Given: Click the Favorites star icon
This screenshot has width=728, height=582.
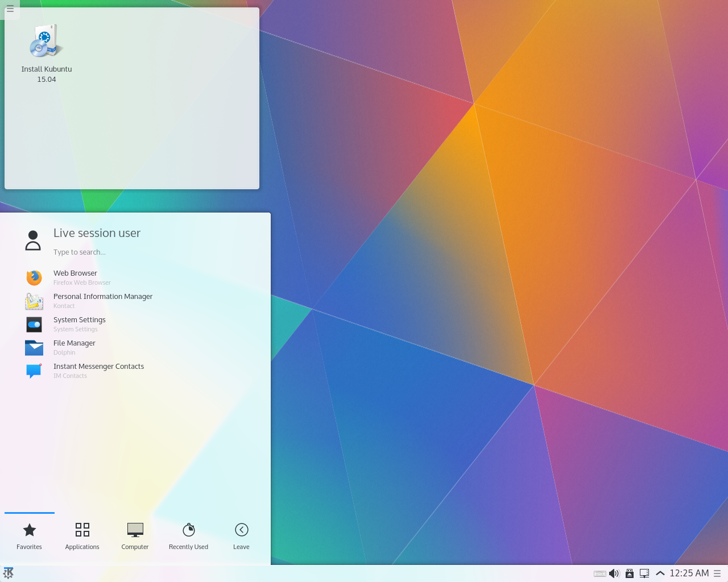Looking at the screenshot, I should 30,530.
